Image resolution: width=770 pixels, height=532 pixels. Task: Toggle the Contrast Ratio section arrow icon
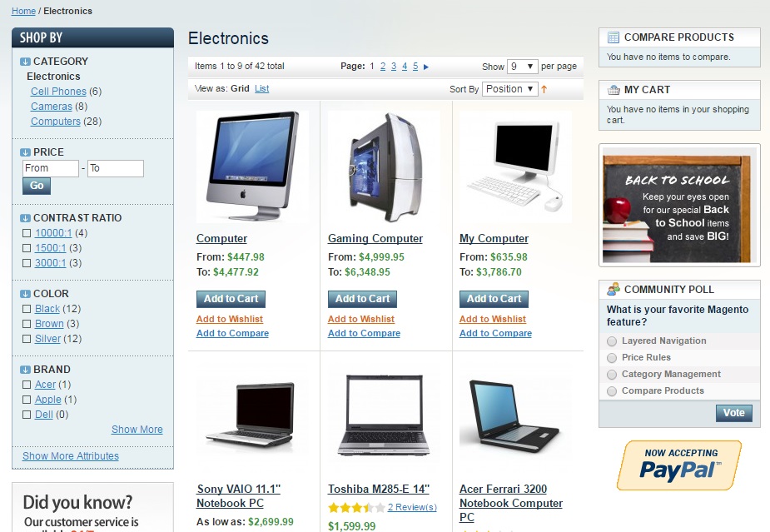click(x=25, y=218)
